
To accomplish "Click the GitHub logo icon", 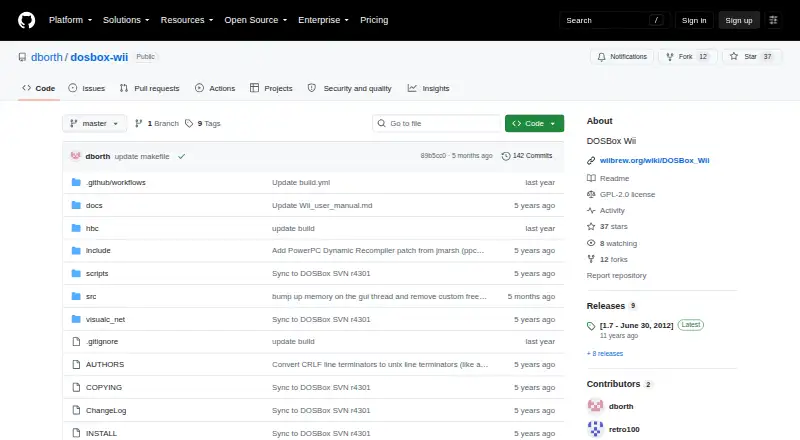I will click(27, 20).
